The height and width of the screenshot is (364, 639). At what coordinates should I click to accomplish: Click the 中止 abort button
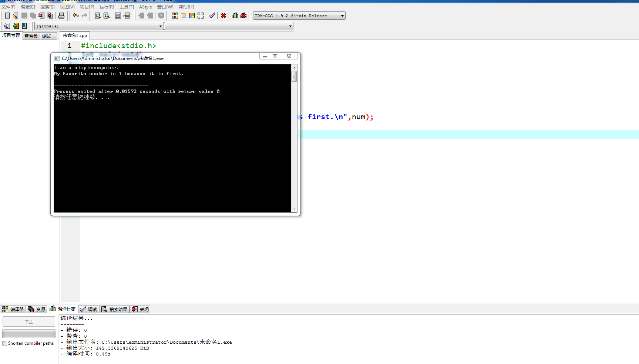(29, 321)
